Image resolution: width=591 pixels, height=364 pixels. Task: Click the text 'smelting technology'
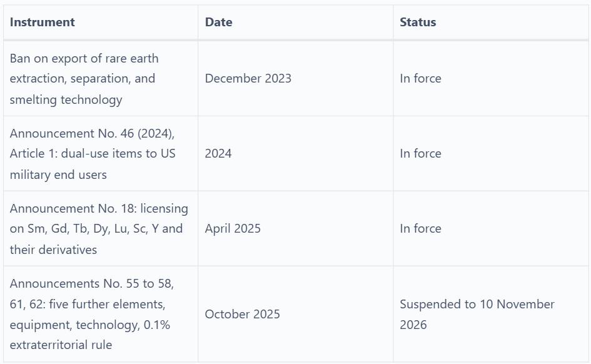pos(66,100)
